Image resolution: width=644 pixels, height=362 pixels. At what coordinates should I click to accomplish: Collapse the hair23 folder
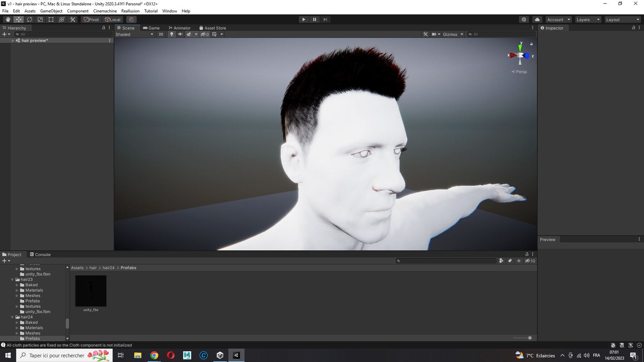tap(12, 279)
